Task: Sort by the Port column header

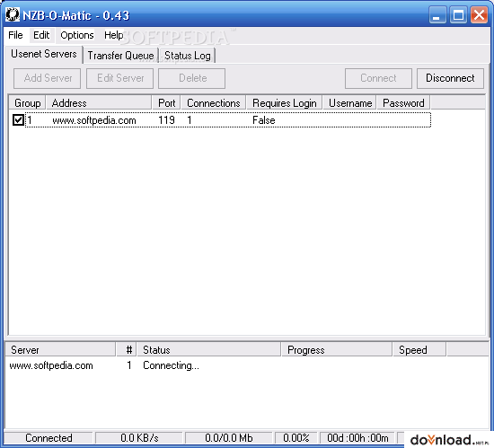Action: tap(166, 103)
